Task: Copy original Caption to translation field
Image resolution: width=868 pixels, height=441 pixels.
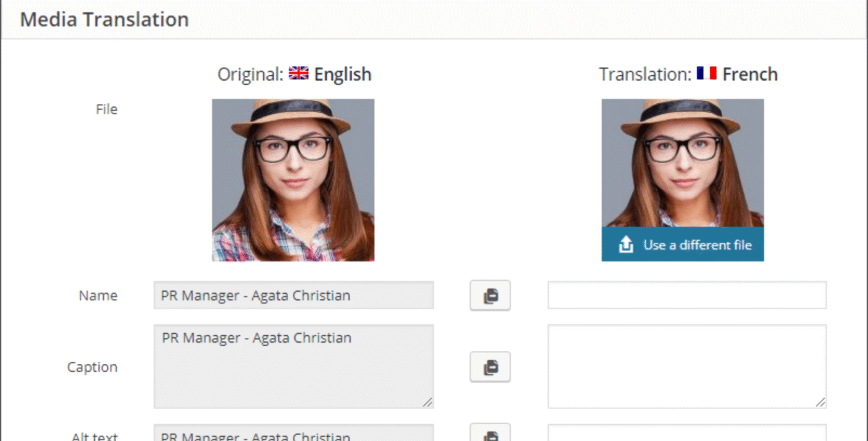Action: [490, 367]
